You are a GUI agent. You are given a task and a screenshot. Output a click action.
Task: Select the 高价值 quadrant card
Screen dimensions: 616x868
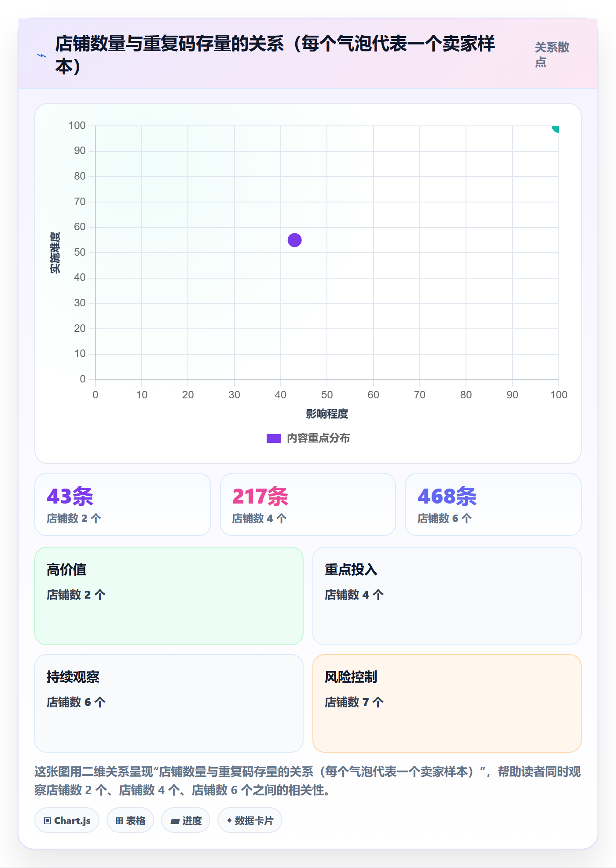[169, 596]
